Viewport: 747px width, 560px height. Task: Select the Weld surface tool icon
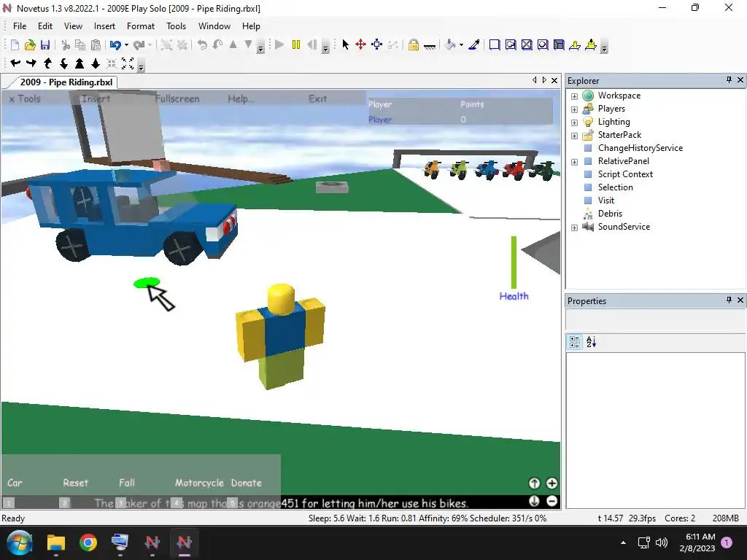click(527, 44)
